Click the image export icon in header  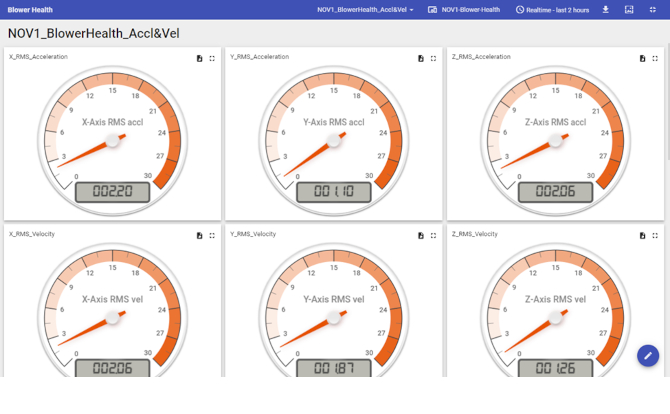pyautogui.click(x=629, y=10)
